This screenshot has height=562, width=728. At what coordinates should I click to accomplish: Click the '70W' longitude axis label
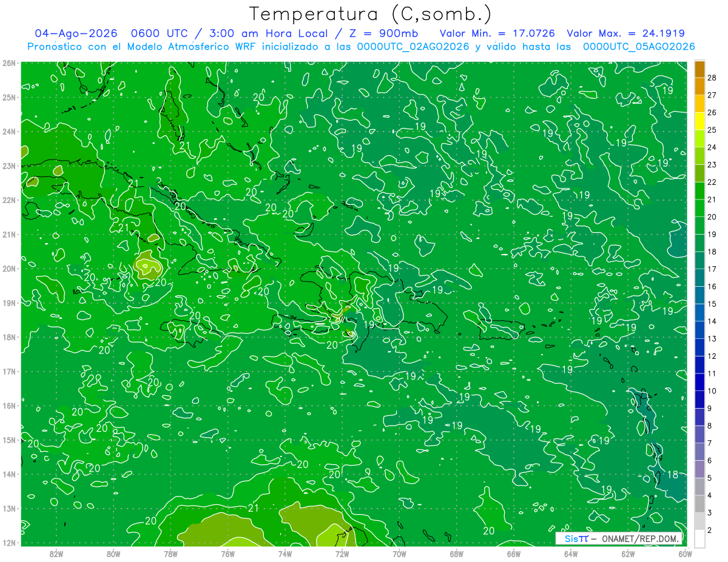[399, 553]
